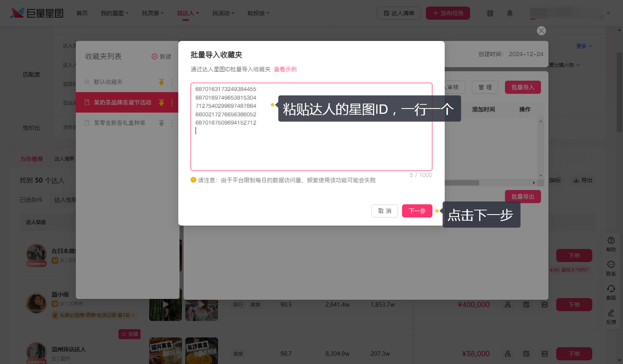Image resolution: width=623 pixels, height=364 pixels.
Task: Expand the 找达人 navigation menu
Action: [188, 13]
